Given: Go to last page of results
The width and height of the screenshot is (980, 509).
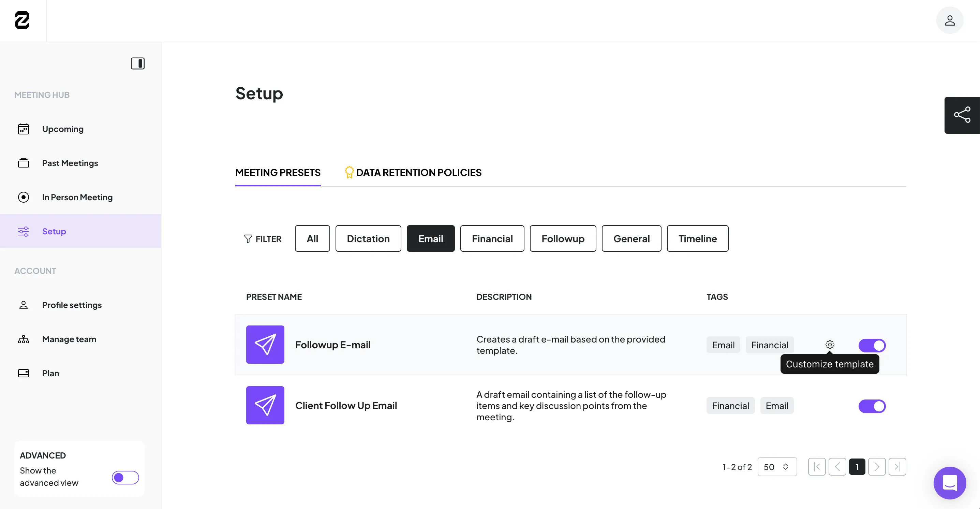Looking at the screenshot, I should [897, 467].
